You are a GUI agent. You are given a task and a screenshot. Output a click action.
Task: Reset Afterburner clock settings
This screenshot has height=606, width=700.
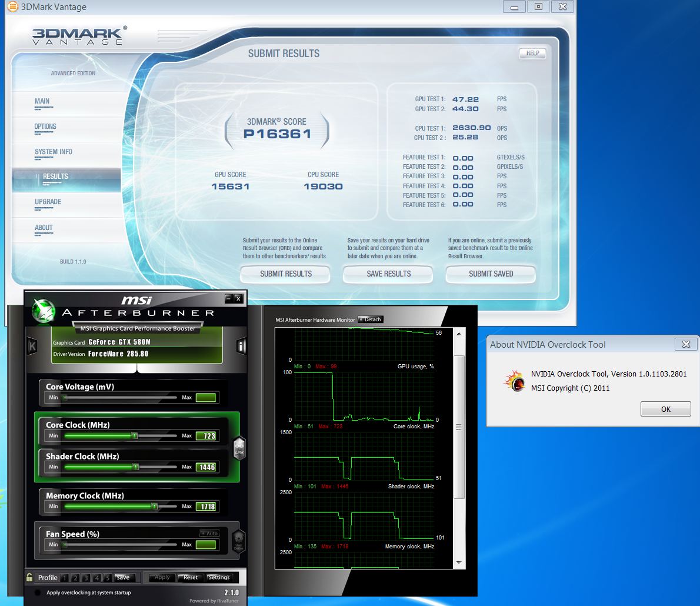[x=191, y=577]
